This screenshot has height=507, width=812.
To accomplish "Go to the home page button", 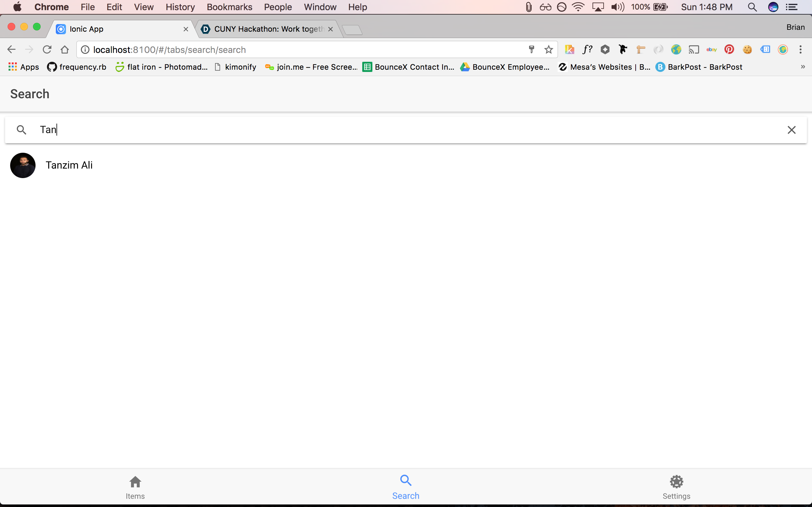I will click(65, 50).
